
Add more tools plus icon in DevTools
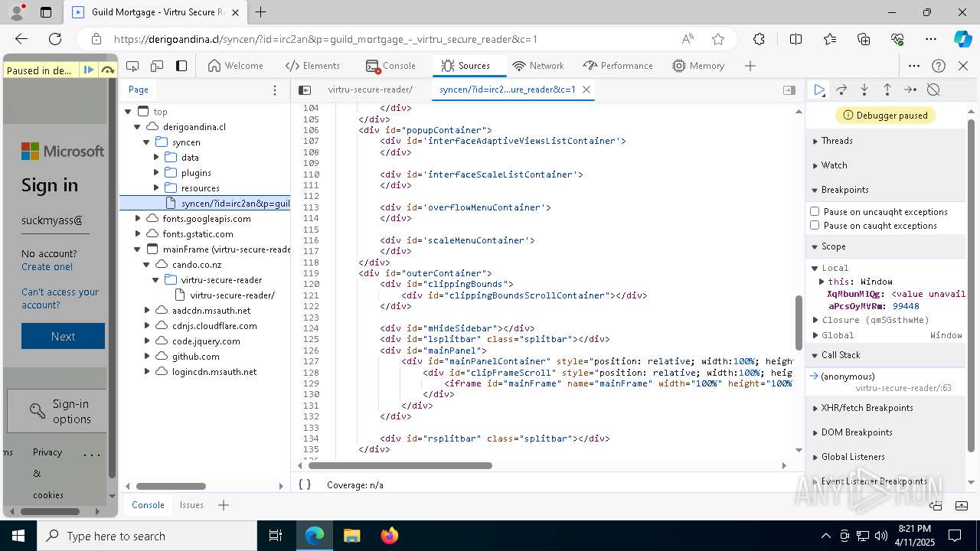pyautogui.click(x=750, y=66)
